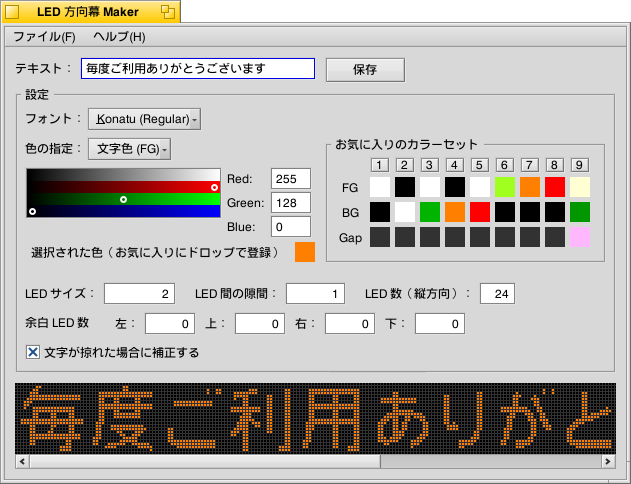631x484 pixels.
Task: Focus the テキスト input field
Action: tap(198, 68)
